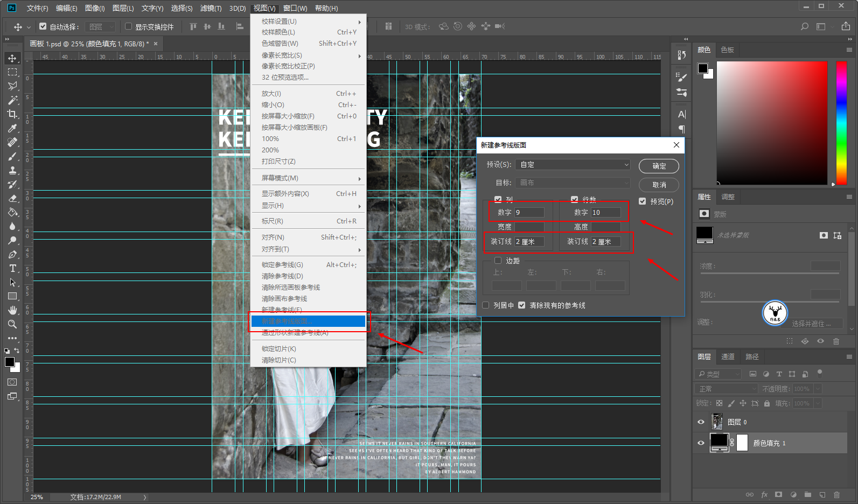Image resolution: width=858 pixels, height=504 pixels.
Task: Switch to the 通道 channels tab
Action: point(728,356)
